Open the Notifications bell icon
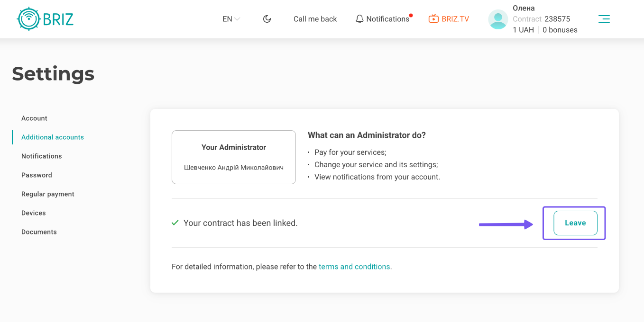644x322 pixels. point(360,19)
